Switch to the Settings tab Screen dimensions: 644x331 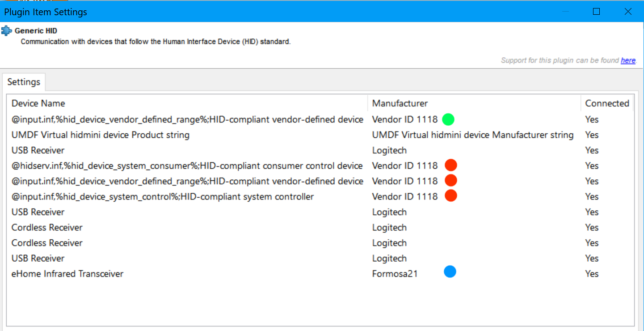point(24,82)
